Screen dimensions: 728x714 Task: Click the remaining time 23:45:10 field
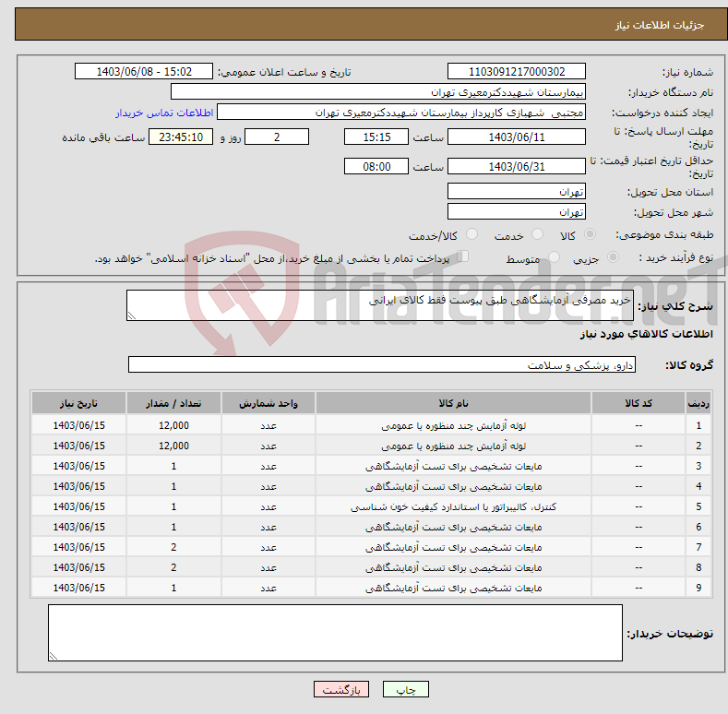(181, 137)
